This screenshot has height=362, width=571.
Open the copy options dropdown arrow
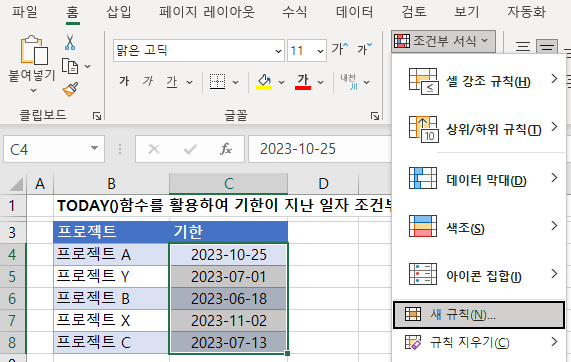(x=87, y=66)
